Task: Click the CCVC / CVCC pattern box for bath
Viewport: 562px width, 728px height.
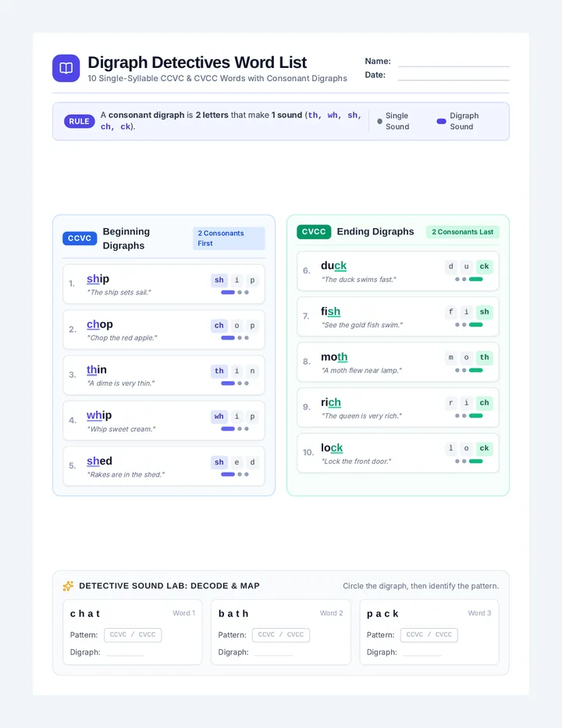Action: tap(281, 635)
